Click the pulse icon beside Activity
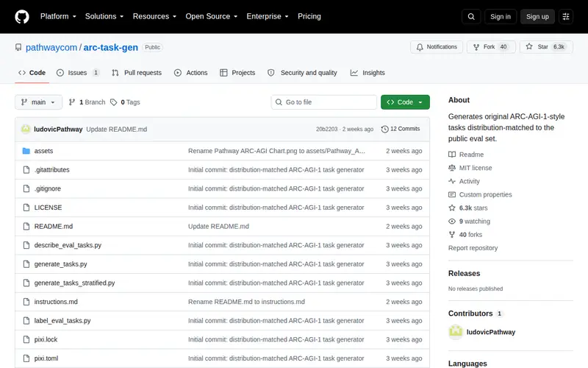This screenshot has height=368, width=588. click(452, 181)
